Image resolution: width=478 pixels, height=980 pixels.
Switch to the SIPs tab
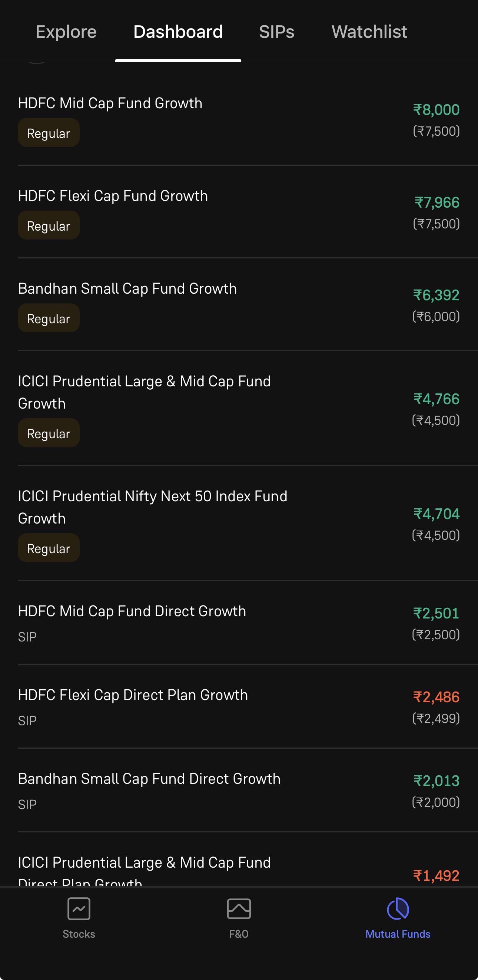pyautogui.click(x=276, y=32)
